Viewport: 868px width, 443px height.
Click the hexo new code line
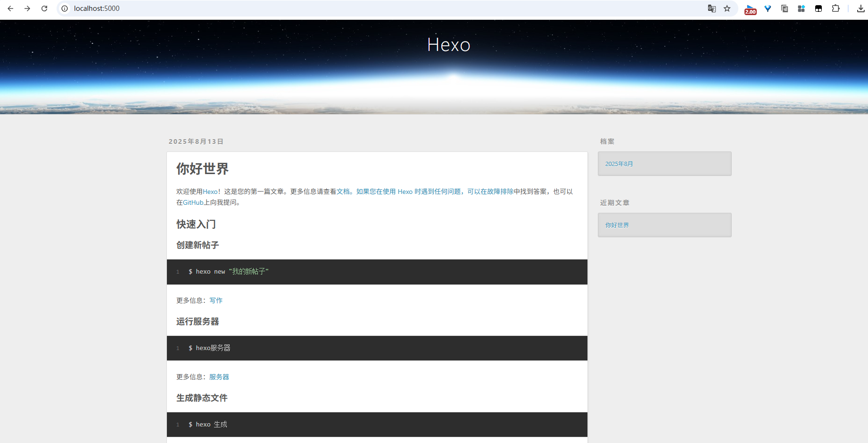click(x=228, y=272)
